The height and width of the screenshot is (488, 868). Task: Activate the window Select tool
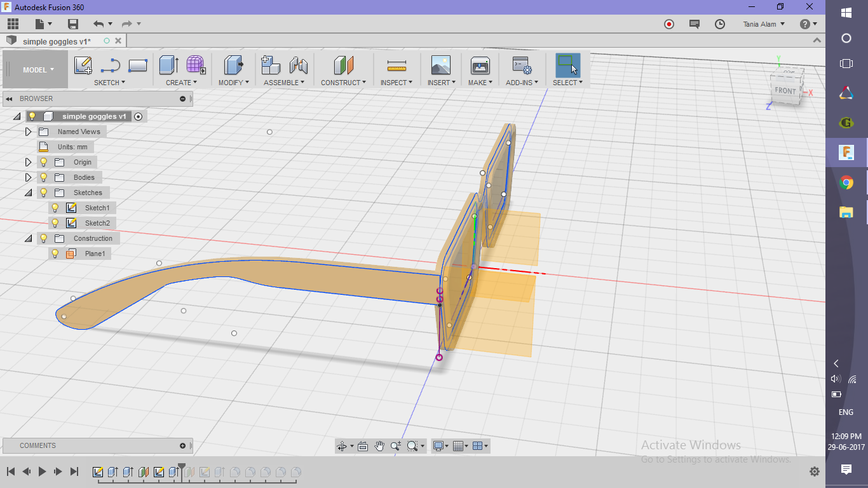(567, 65)
